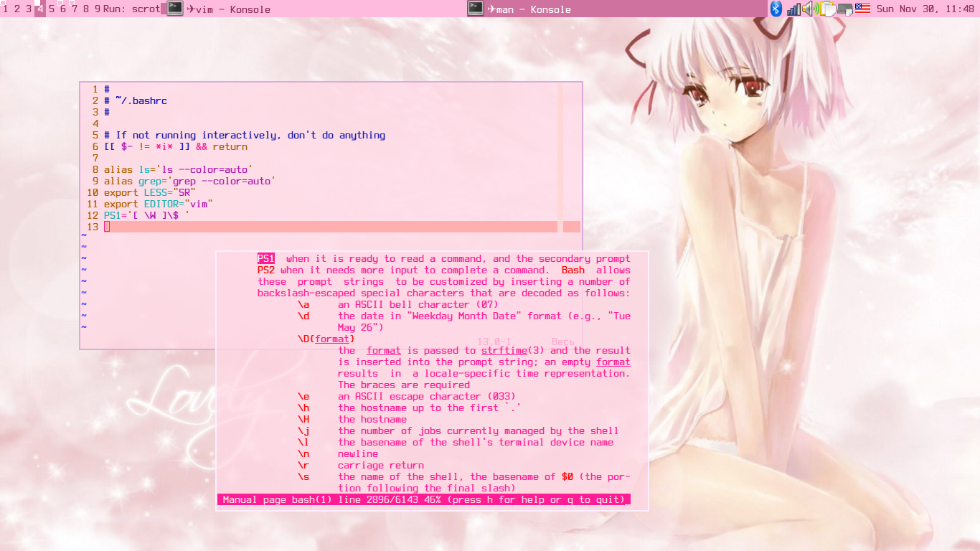The width and height of the screenshot is (980, 551).
Task: Switch to workspace 2
Action: 17,9
